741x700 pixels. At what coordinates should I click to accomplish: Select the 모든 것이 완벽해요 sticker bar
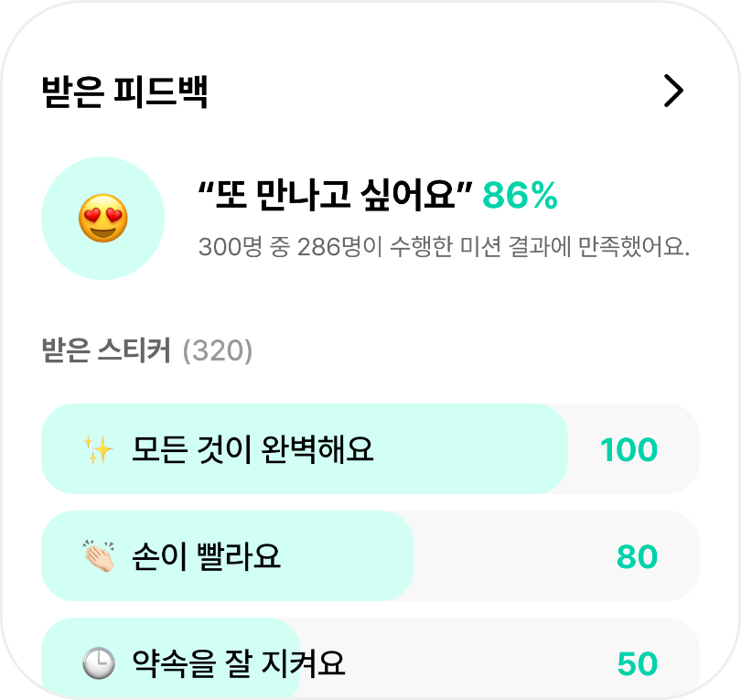tap(370, 449)
